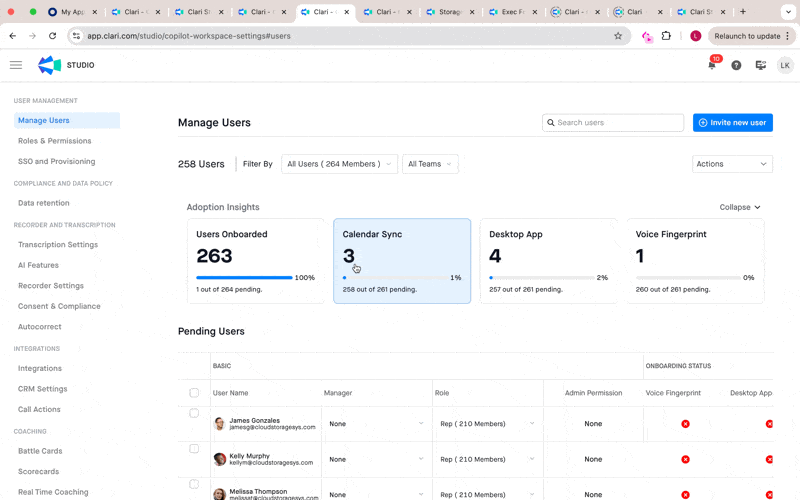Open Kelly Murphy's Manager dropdown

pyautogui.click(x=376, y=459)
